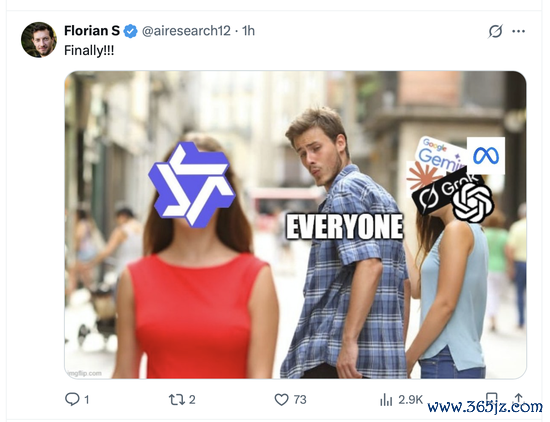View analytics via bar chart icon
The width and height of the screenshot is (550, 422).
click(x=386, y=400)
